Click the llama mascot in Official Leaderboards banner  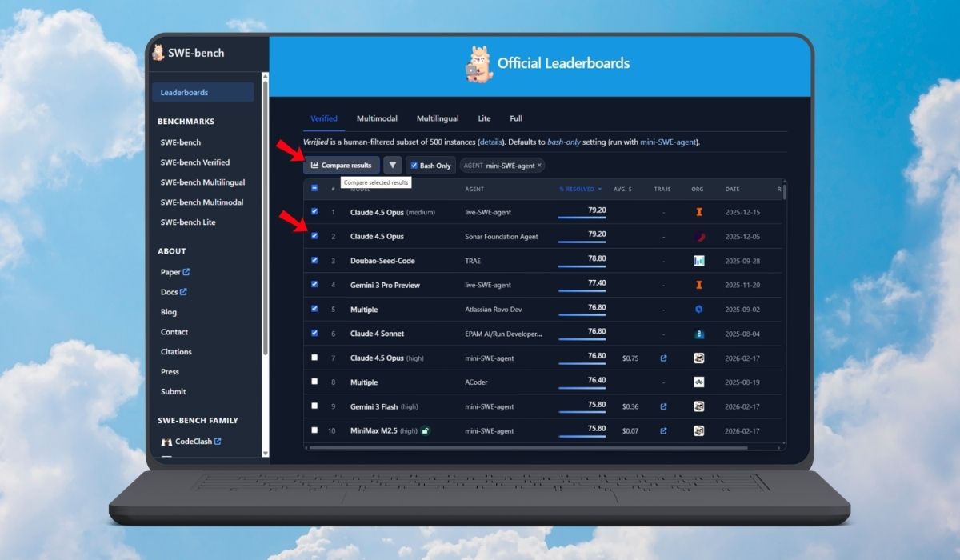[x=478, y=64]
